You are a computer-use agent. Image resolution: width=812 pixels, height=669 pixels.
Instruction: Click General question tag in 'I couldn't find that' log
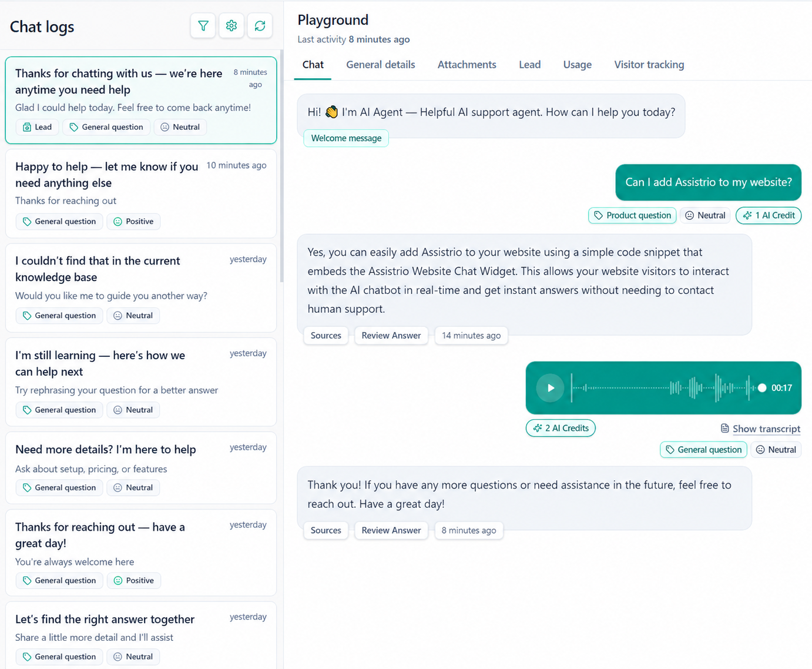pos(59,316)
